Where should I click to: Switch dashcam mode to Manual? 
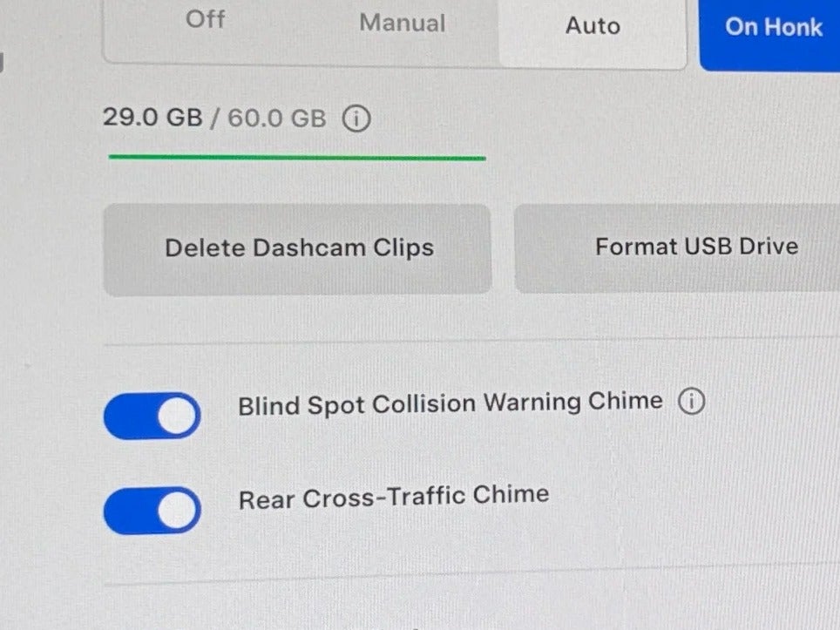tap(403, 23)
